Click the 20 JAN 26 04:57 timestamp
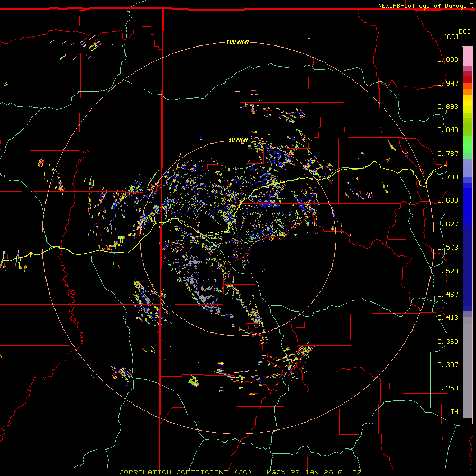This screenshot has width=476, height=476. click(x=326, y=472)
